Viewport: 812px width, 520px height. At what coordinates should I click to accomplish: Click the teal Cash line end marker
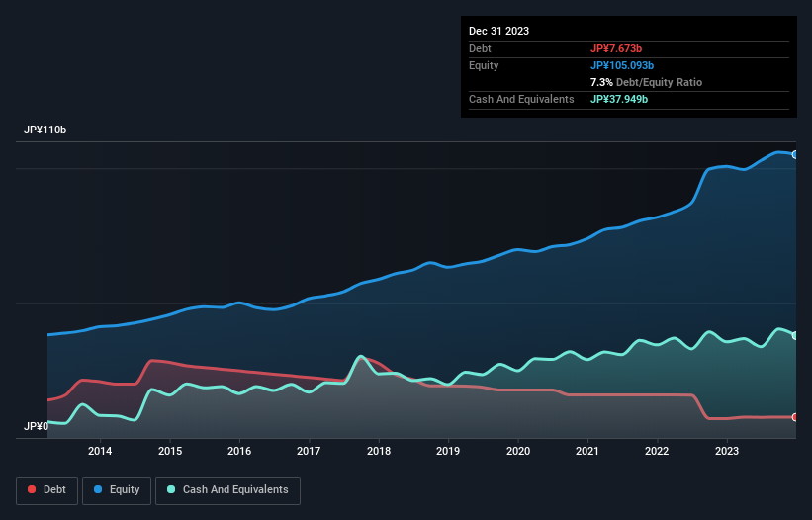794,336
